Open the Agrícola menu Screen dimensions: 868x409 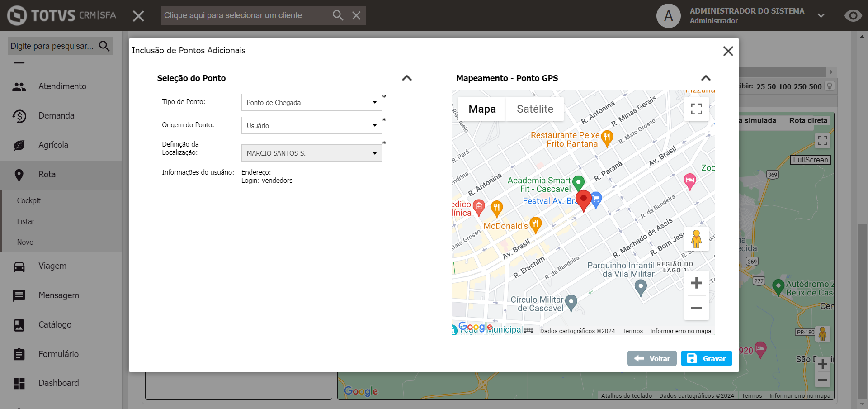pyautogui.click(x=61, y=145)
